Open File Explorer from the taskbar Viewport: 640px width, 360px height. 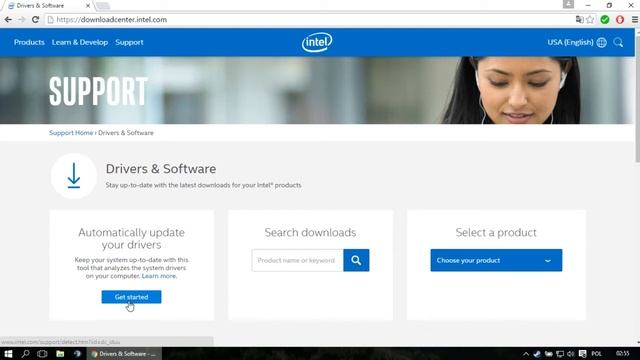pos(60,353)
